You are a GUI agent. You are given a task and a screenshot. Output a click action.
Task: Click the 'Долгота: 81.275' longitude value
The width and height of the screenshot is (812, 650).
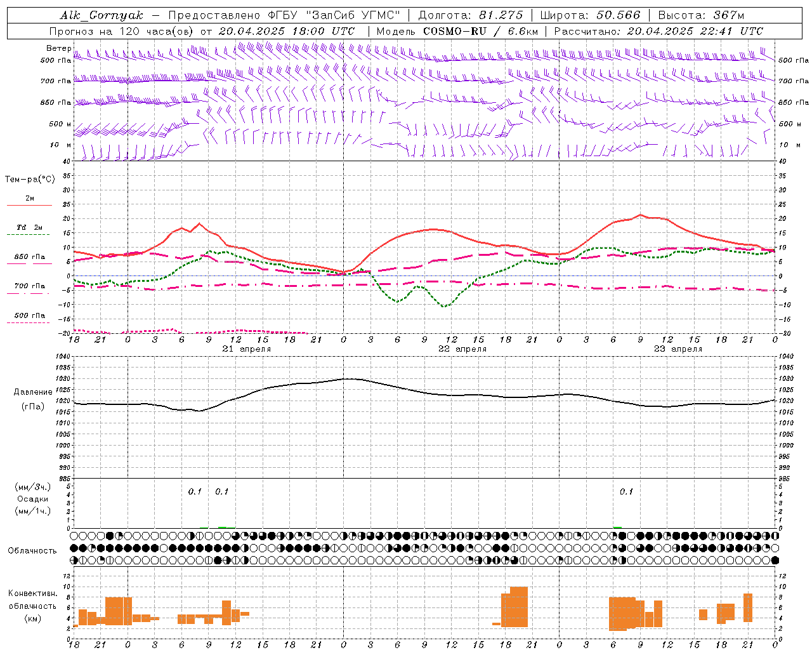471,15
